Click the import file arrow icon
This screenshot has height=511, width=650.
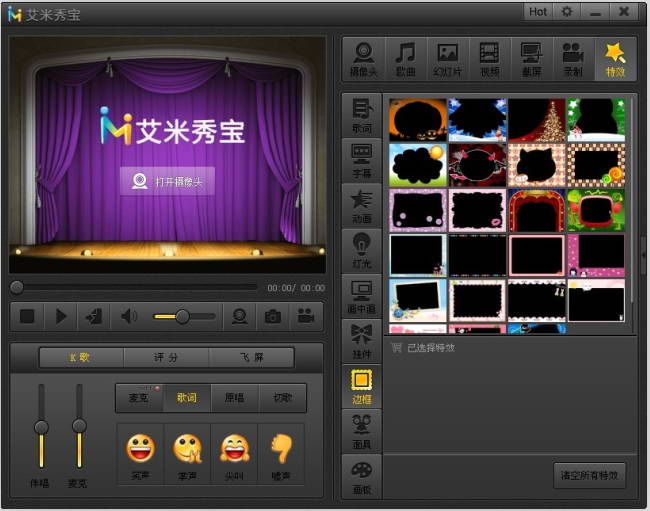[94, 317]
